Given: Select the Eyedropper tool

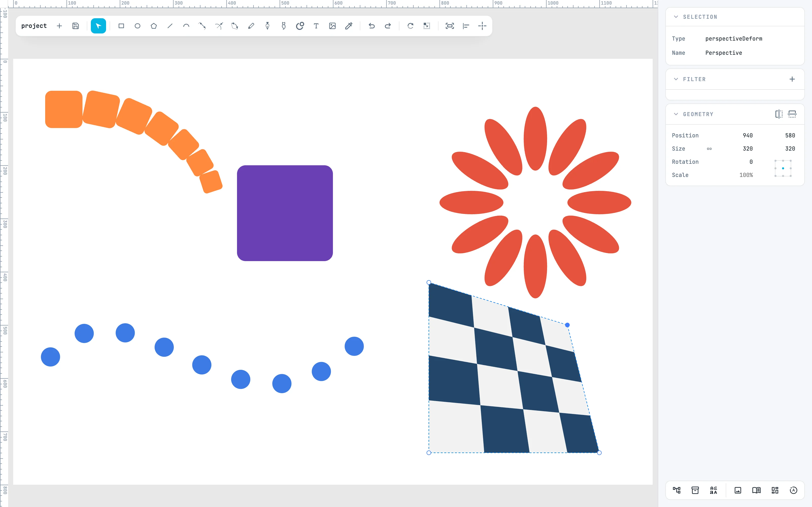Looking at the screenshot, I should pos(349,26).
